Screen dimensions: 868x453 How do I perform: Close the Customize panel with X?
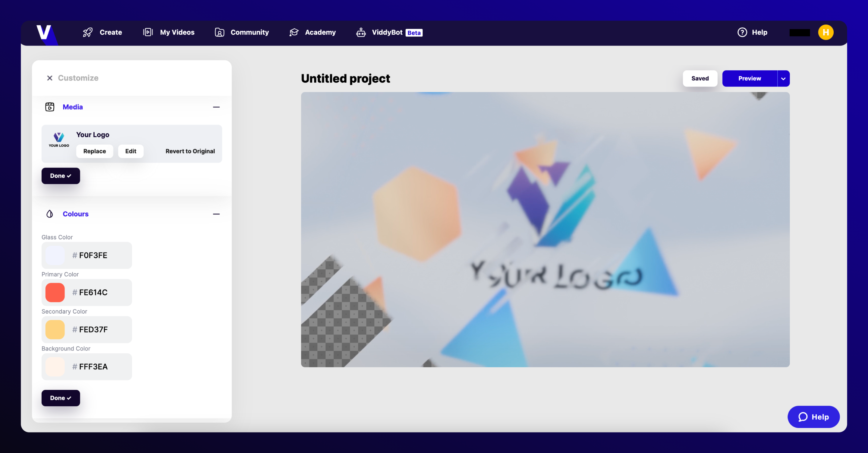click(x=49, y=78)
